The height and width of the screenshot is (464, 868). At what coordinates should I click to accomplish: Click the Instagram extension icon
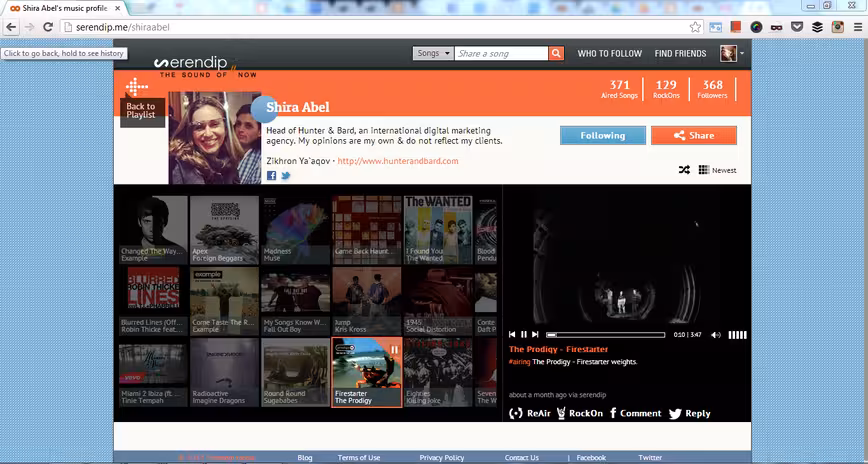click(838, 27)
